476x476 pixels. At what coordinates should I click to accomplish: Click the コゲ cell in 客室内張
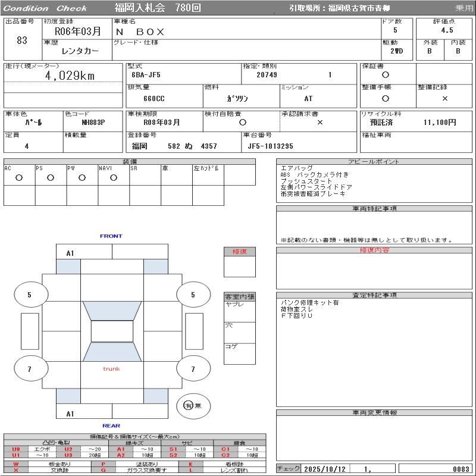[x=240, y=353]
